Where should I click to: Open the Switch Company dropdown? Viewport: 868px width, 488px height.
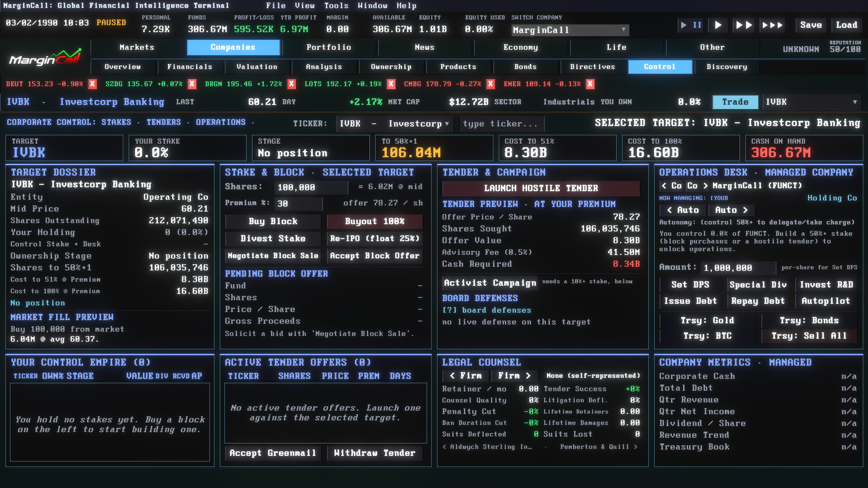(570, 30)
